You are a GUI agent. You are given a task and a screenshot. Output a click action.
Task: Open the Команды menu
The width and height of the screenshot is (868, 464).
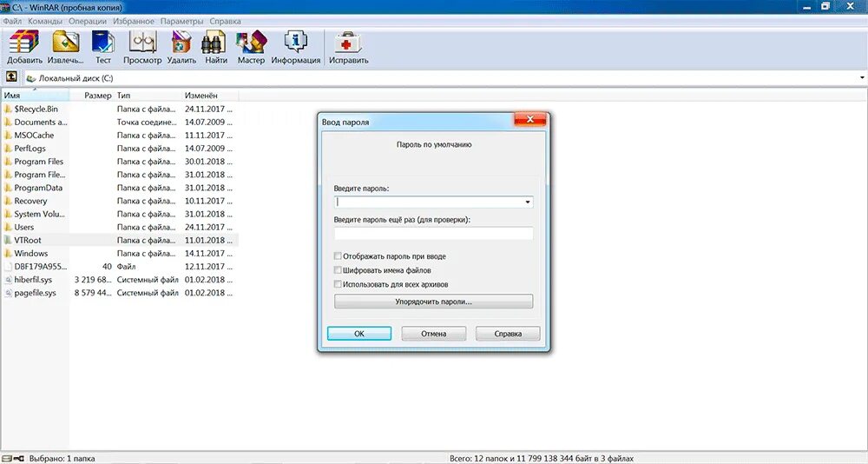pos(45,21)
